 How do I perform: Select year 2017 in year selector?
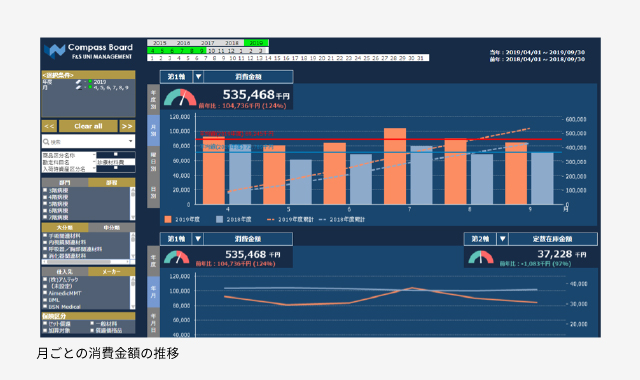point(207,43)
